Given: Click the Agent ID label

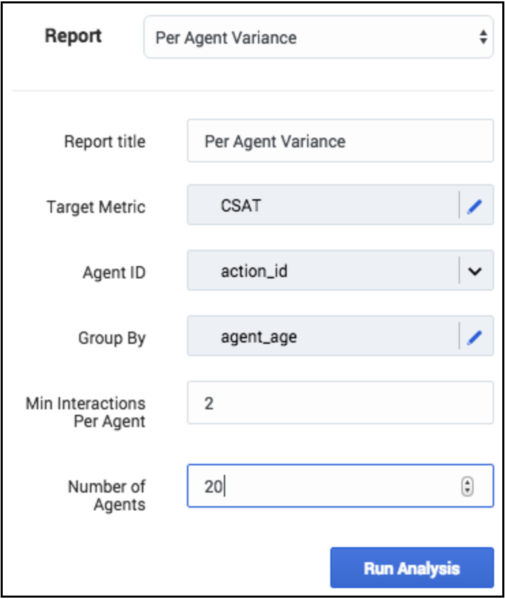Looking at the screenshot, I should tap(114, 273).
